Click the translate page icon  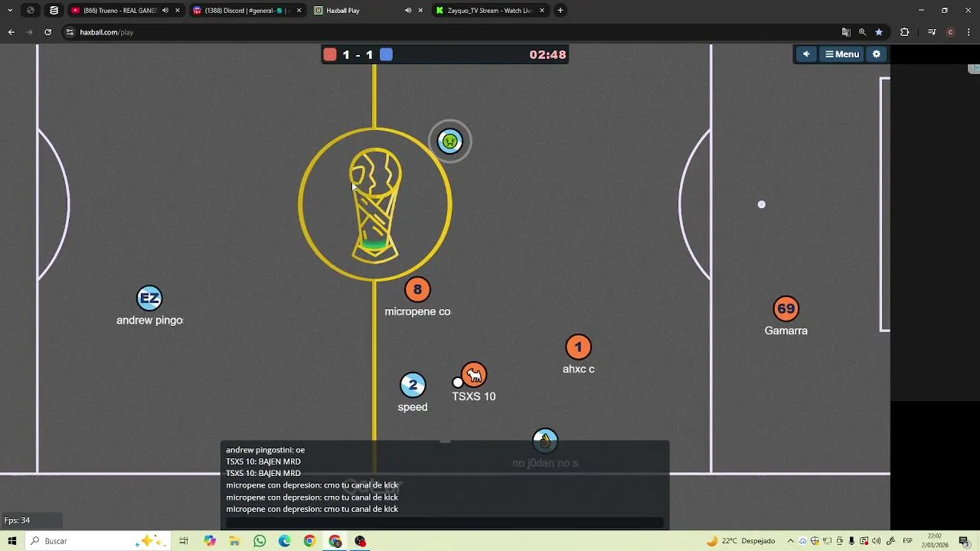846,32
